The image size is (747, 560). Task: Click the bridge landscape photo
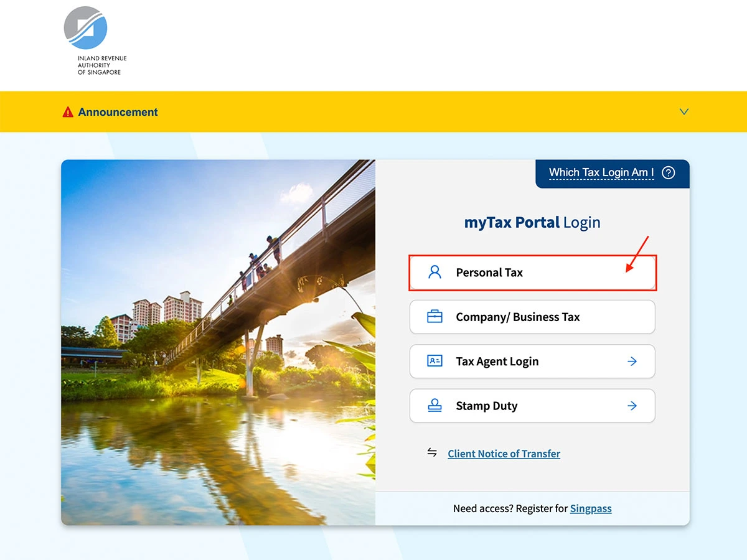(x=218, y=342)
